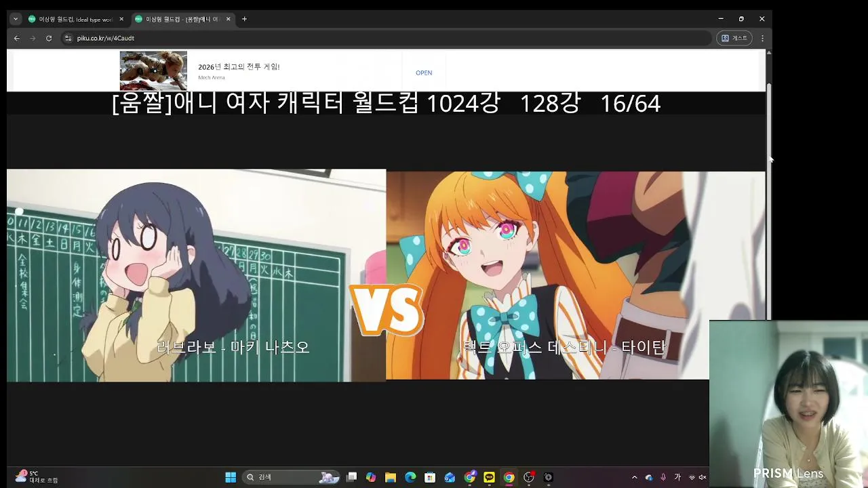The width and height of the screenshot is (868, 488).
Task: Show hidden system tray icons
Action: click(x=634, y=477)
